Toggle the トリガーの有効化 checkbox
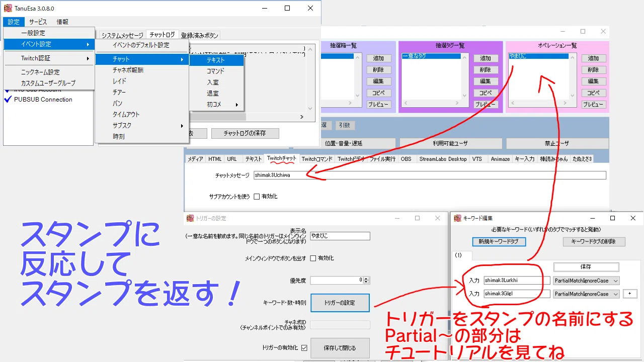This screenshot has width=644, height=362. [x=304, y=347]
